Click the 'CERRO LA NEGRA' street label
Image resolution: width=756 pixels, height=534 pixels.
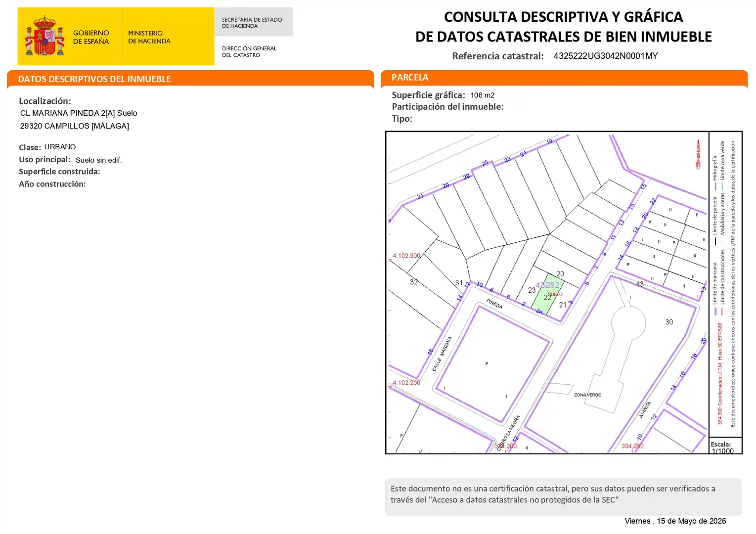pos(509,433)
